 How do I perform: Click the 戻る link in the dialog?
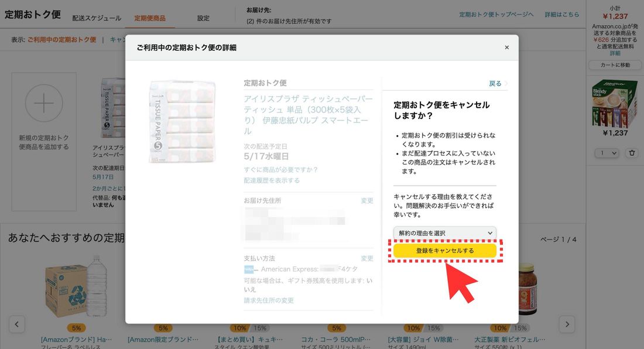pyautogui.click(x=495, y=83)
